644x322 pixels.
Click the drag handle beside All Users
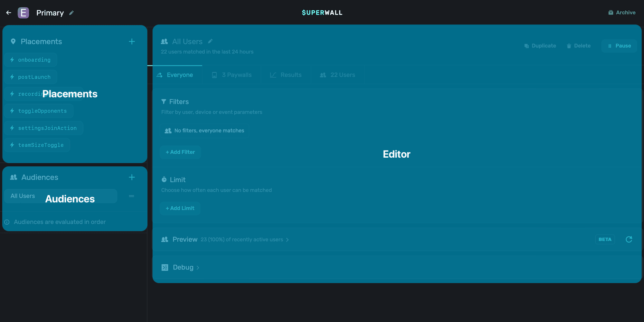click(x=131, y=196)
